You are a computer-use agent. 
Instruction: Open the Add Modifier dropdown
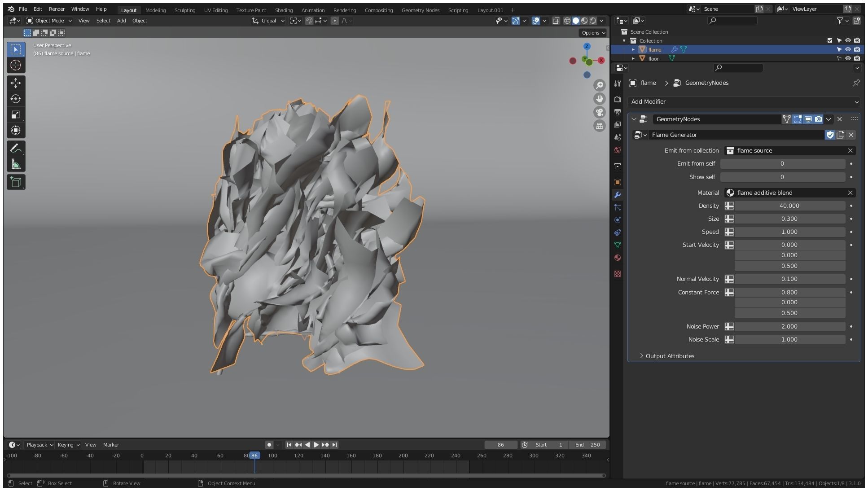coord(744,102)
